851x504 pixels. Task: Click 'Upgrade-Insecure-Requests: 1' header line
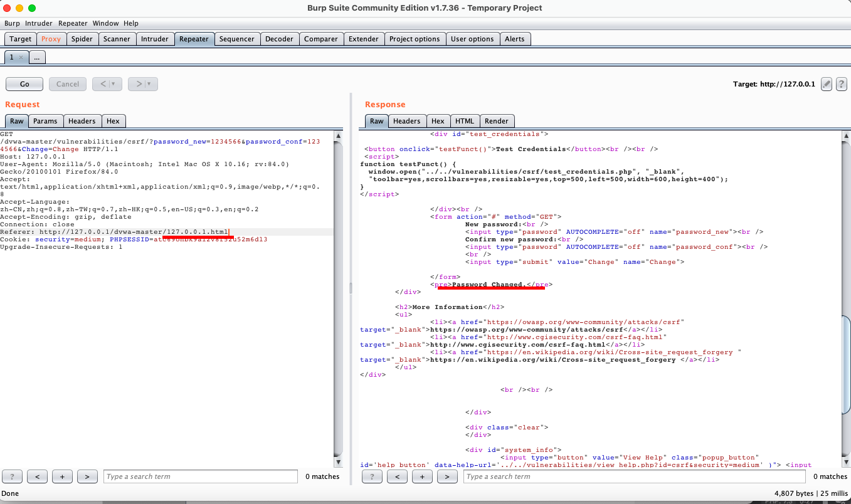[61, 247]
